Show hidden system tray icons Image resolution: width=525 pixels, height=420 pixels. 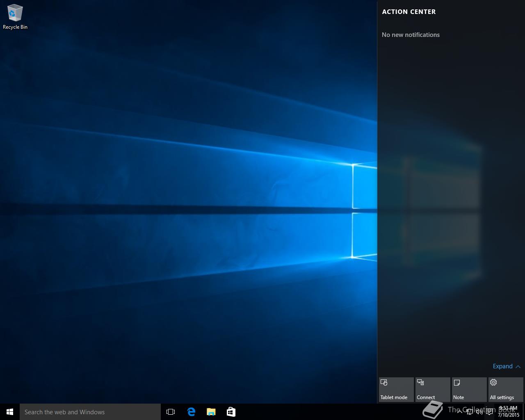point(459,412)
